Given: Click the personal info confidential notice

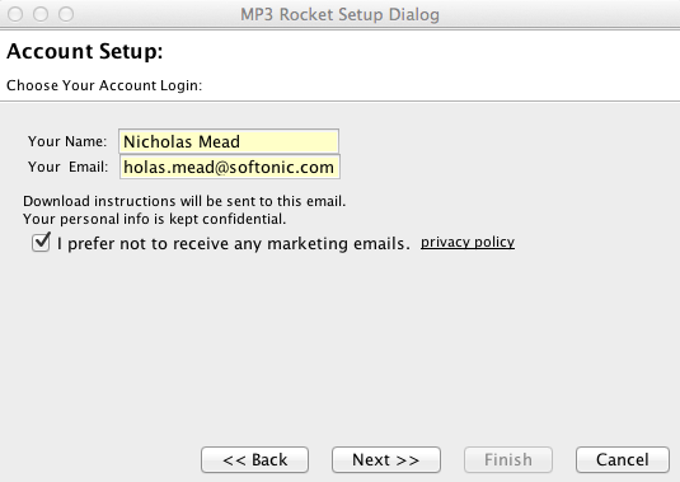Looking at the screenshot, I should [x=154, y=219].
